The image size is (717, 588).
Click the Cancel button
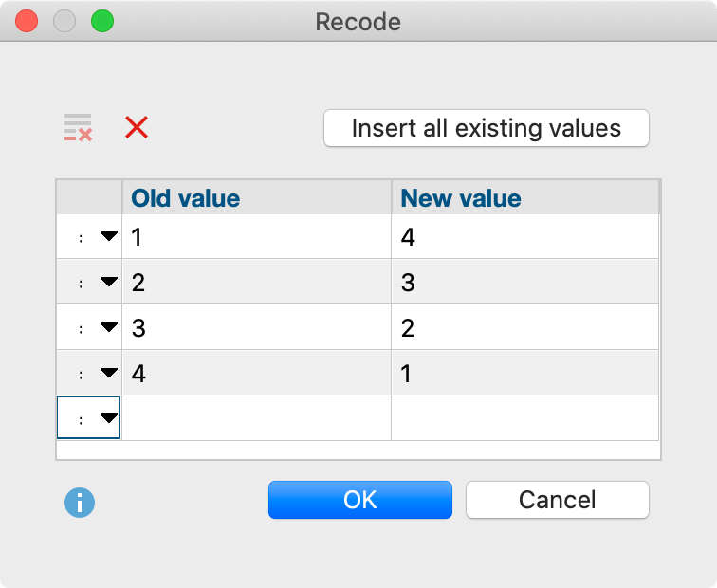(557, 500)
